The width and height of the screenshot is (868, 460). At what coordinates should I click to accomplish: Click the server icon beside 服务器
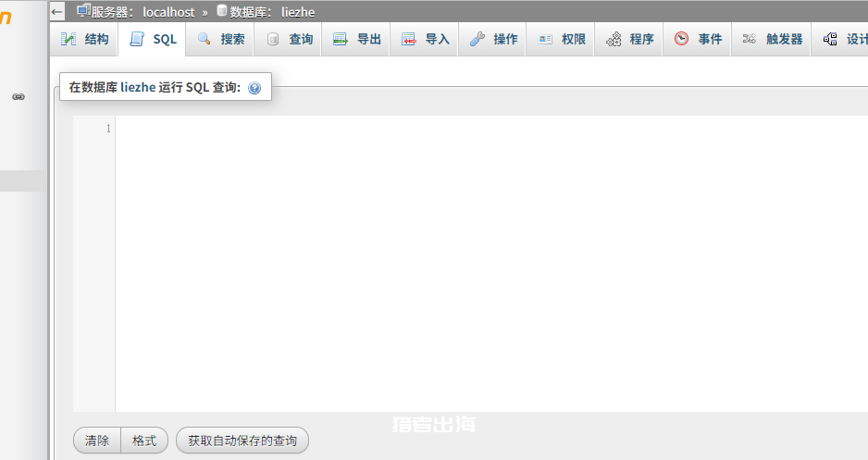coord(83,10)
